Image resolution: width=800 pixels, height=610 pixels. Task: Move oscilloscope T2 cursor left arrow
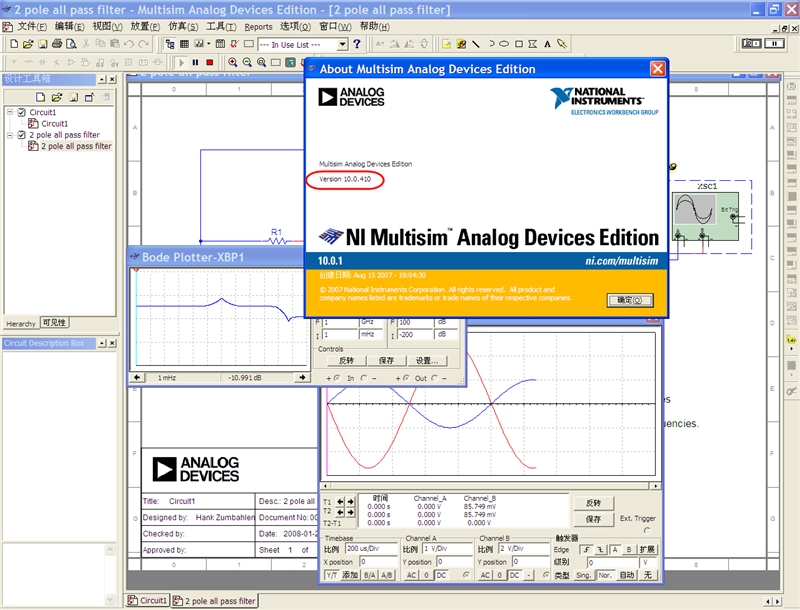[340, 512]
